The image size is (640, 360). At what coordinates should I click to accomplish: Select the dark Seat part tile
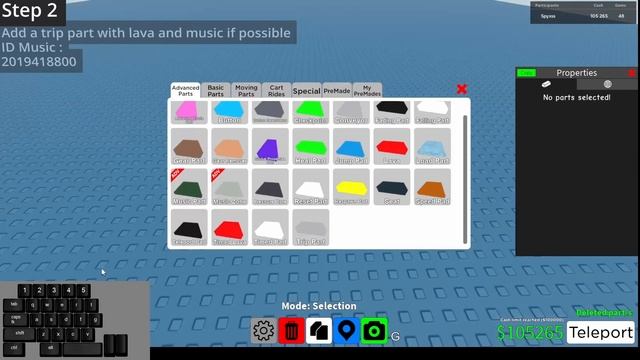coord(391,187)
